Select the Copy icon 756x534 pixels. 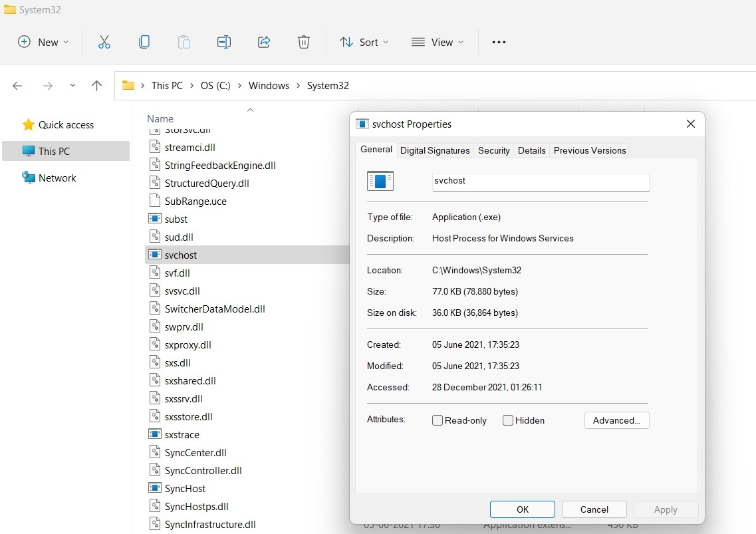pos(144,42)
